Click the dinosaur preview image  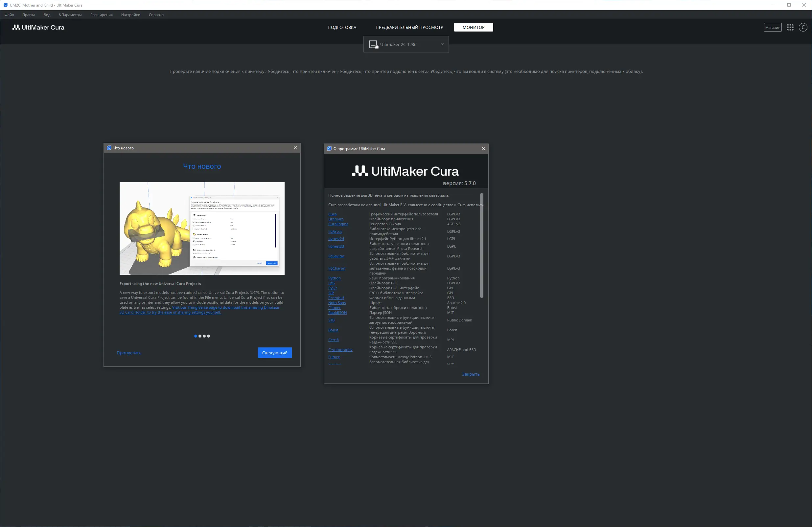tap(202, 229)
